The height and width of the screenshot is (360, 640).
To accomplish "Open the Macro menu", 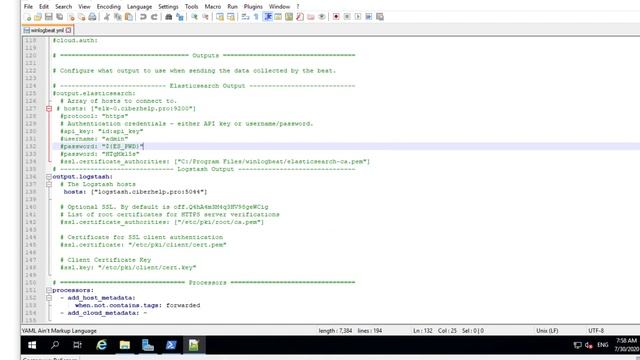I will click(x=213, y=7).
